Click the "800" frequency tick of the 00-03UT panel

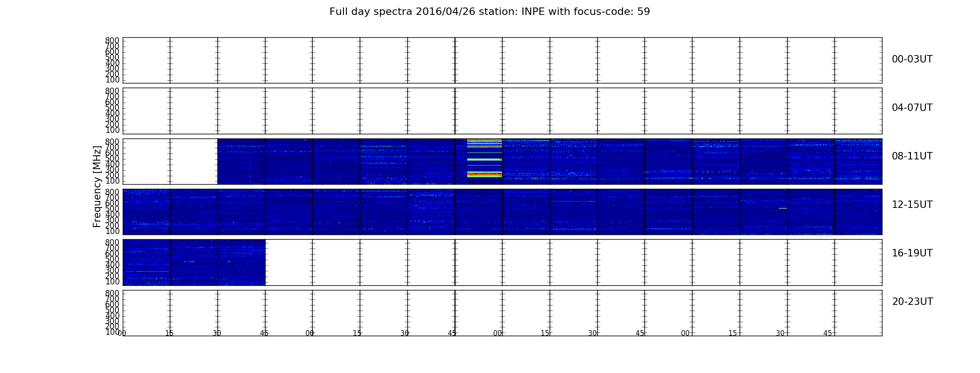click(112, 41)
